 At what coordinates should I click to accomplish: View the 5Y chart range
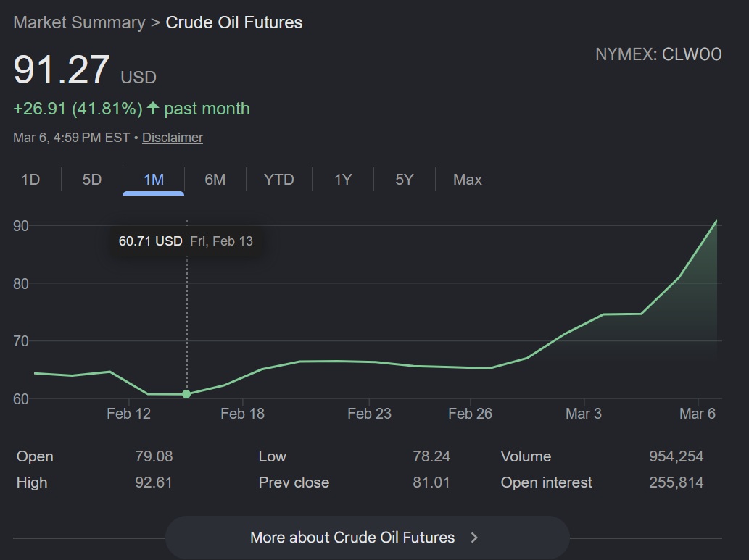405,180
